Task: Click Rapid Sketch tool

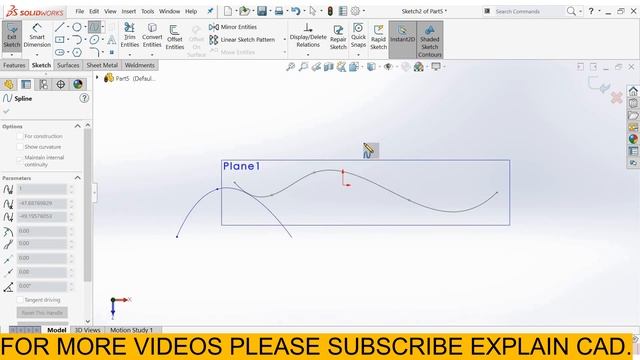Action: [x=378, y=37]
